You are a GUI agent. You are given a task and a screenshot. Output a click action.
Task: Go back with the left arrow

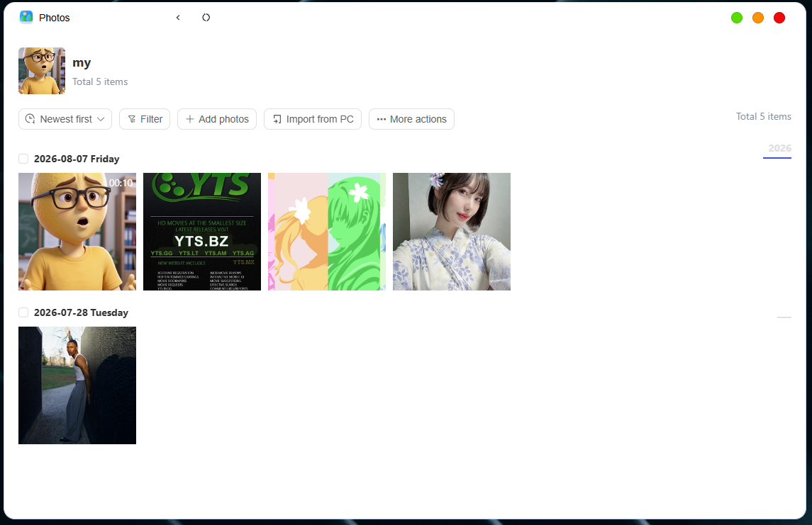[178, 18]
